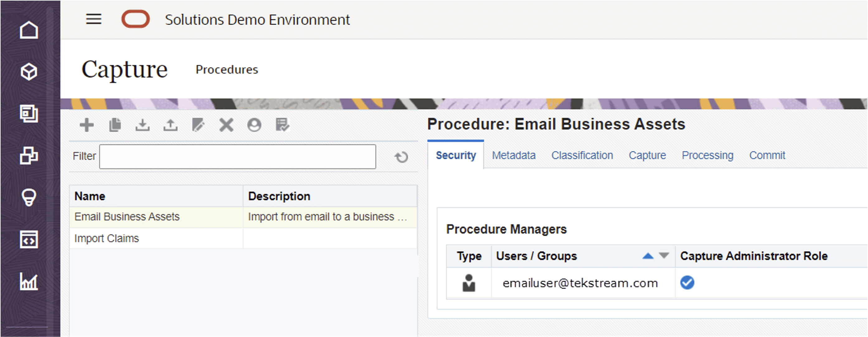This screenshot has width=868, height=337.
Task: Open the lightbulb icon in sidebar
Action: point(29,197)
